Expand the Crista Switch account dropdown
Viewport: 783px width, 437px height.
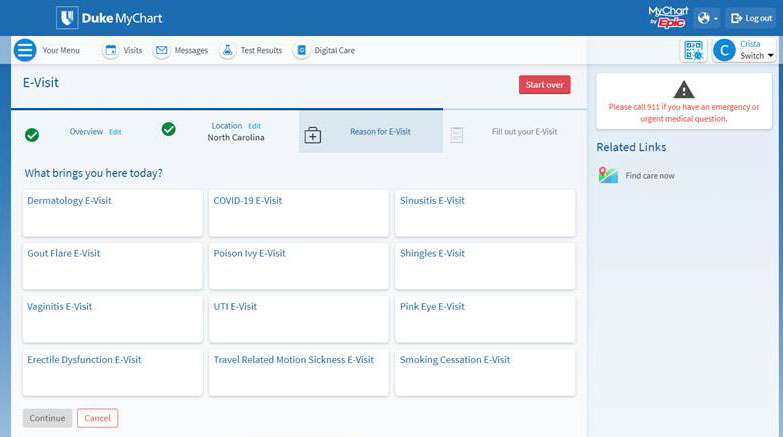click(x=744, y=50)
